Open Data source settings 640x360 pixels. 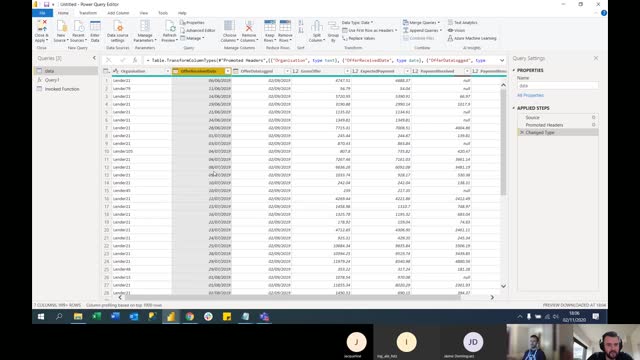click(118, 31)
